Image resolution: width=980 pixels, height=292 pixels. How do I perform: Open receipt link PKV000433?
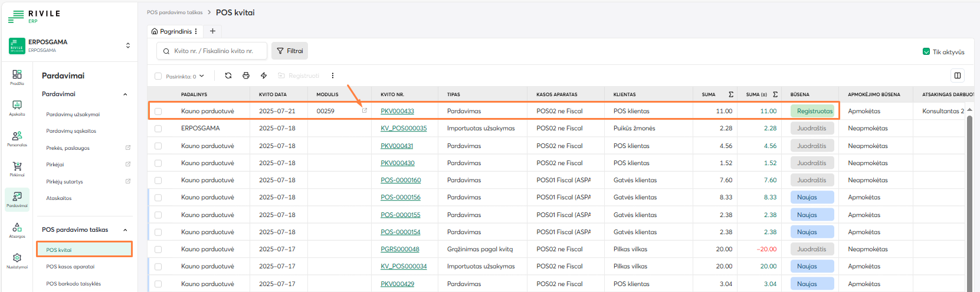click(x=397, y=111)
